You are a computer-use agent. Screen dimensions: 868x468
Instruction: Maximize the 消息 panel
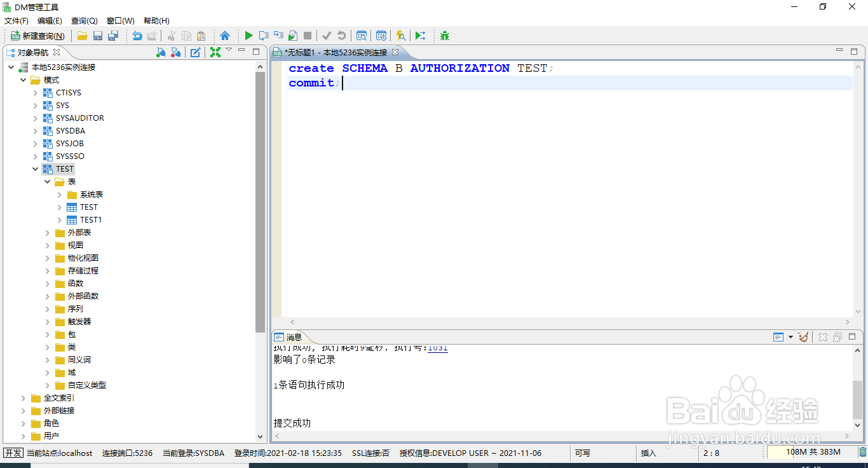pos(854,337)
